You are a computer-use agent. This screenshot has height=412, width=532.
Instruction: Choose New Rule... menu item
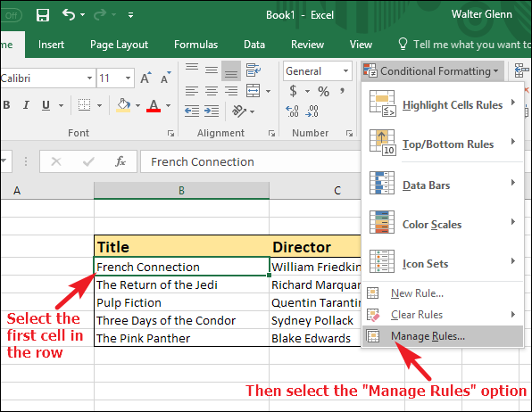443,293
